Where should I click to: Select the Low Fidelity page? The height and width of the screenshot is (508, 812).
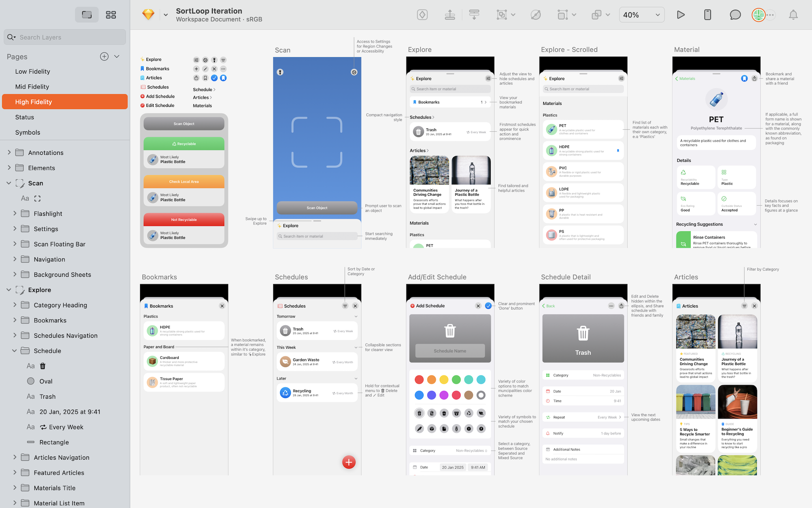32,72
